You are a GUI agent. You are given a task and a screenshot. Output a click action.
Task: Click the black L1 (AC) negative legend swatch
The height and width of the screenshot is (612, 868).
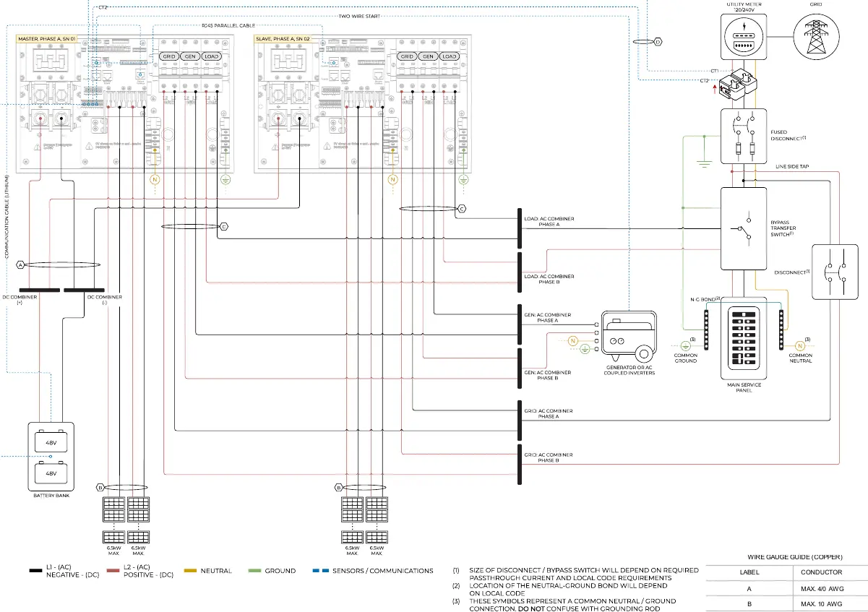pos(35,571)
